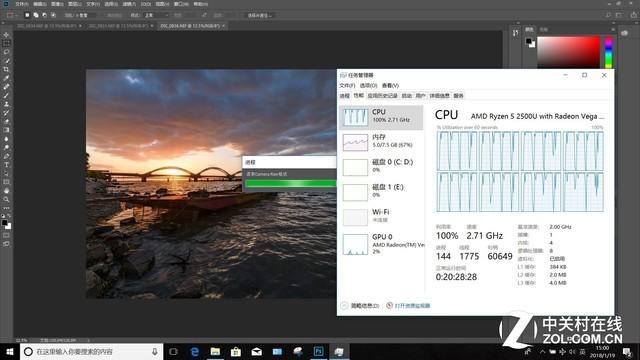Select the Rectangle shape tool
Screen dimensions: 640x360
pyautogui.click(x=6, y=182)
